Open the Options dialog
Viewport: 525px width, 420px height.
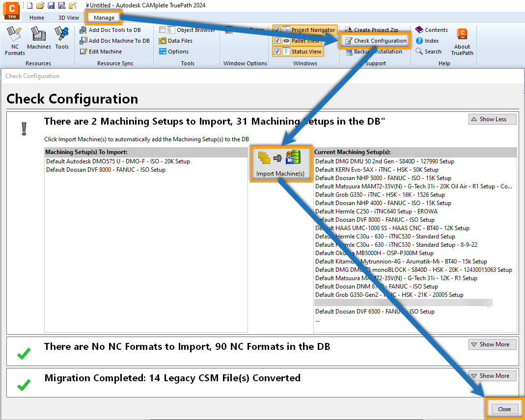click(174, 52)
